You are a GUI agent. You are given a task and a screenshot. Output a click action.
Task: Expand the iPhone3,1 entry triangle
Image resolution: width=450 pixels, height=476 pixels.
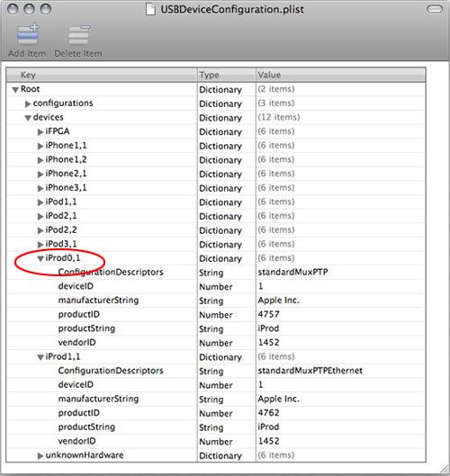tap(40, 188)
